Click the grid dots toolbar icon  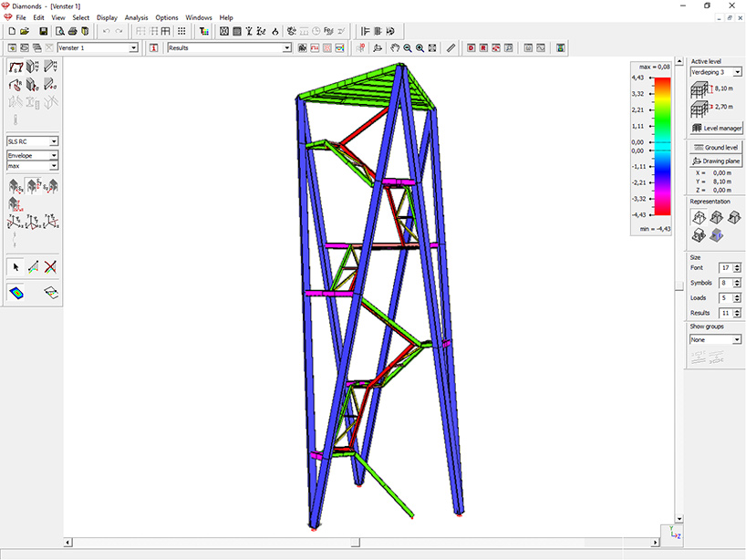181,31
